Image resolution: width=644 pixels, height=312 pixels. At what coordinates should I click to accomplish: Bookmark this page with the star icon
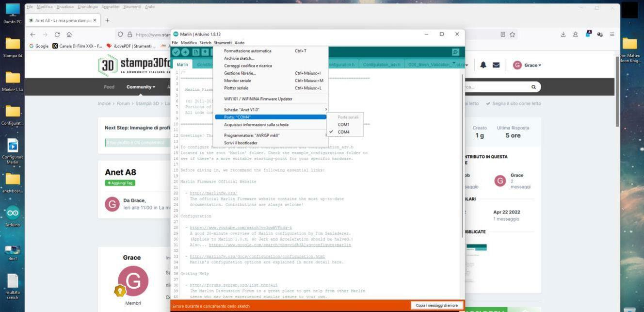pyautogui.click(x=512, y=34)
